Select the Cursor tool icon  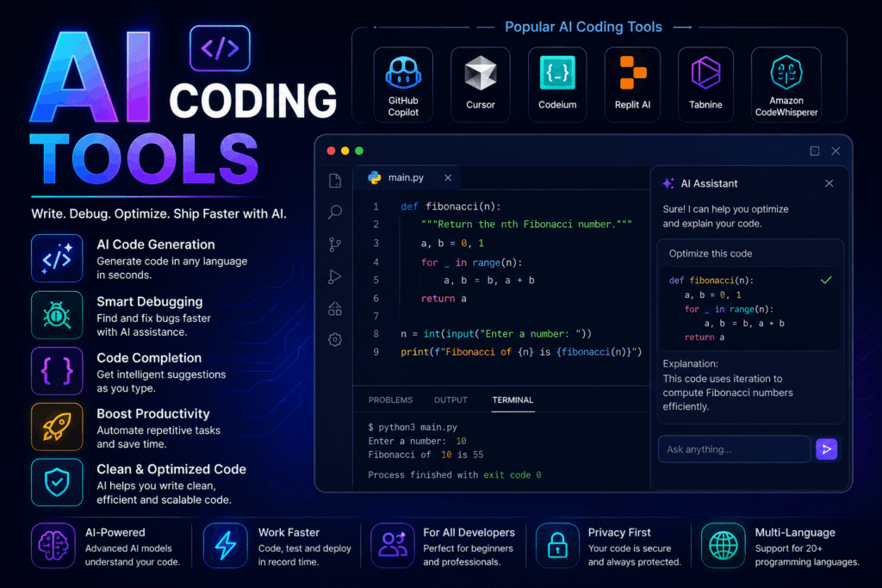[481, 73]
